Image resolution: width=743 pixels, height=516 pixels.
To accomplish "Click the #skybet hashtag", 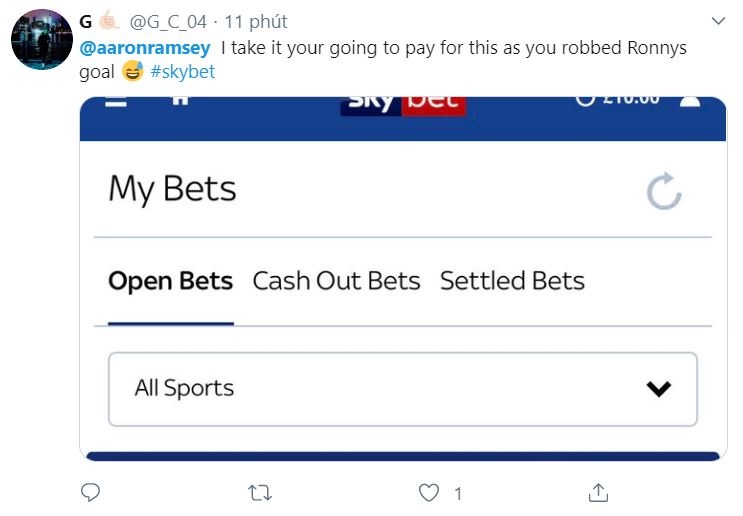I will (x=185, y=72).
